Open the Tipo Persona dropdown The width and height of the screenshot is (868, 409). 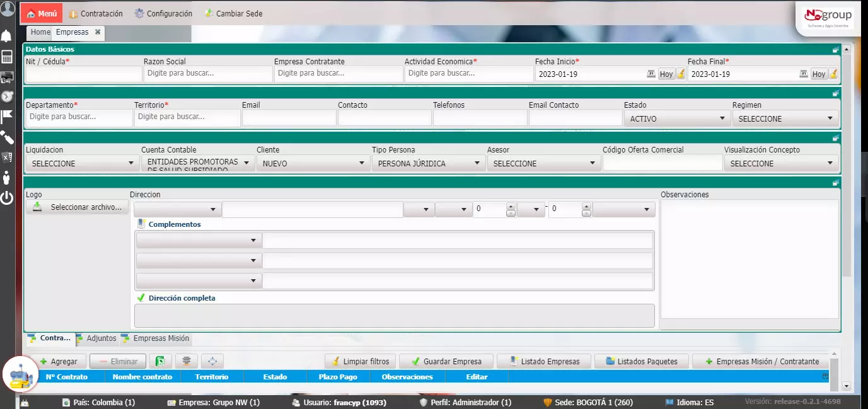(428, 163)
